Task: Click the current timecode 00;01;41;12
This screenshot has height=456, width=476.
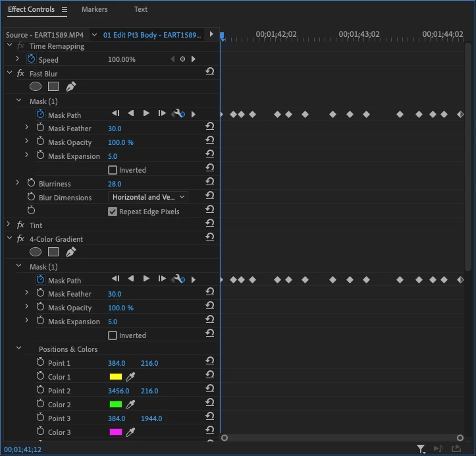Action: click(x=23, y=449)
